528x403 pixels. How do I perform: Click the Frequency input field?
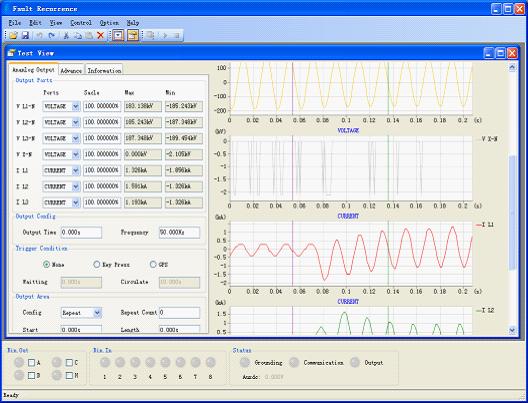pyautogui.click(x=179, y=232)
